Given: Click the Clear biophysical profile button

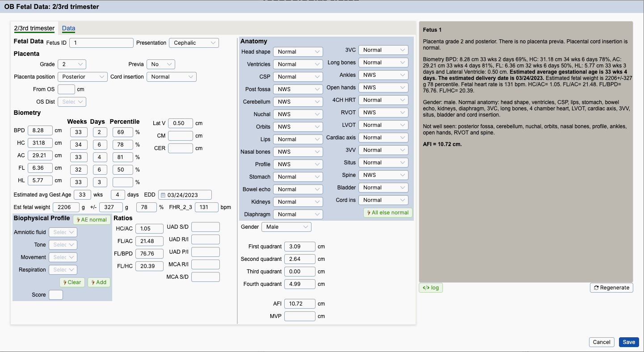Looking at the screenshot, I should 72,282.
